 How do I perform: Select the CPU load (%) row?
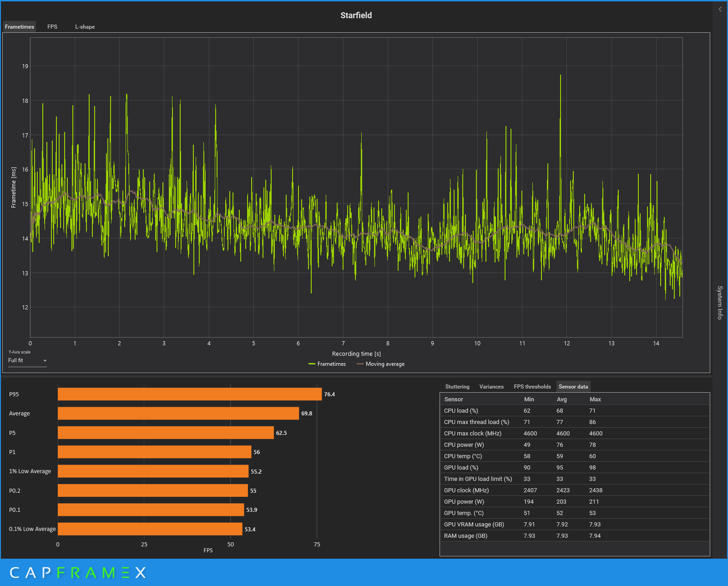tap(575, 410)
